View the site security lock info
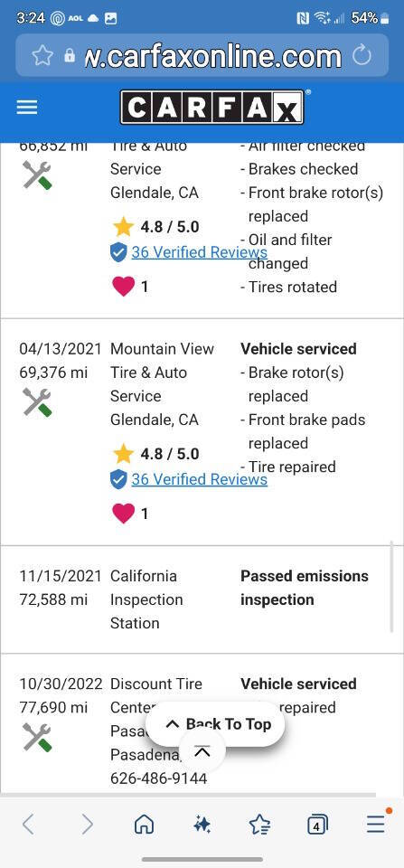The height and width of the screenshot is (868, 404). tap(70, 55)
